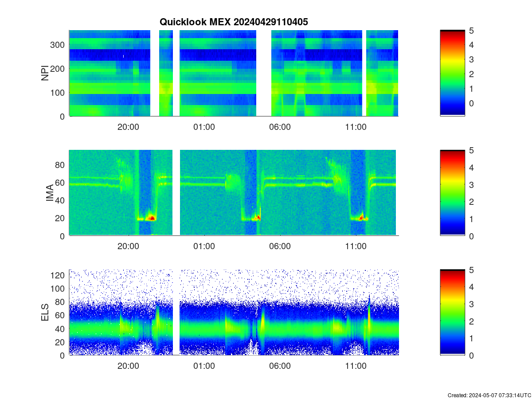Click the ELS panel's 11:00 time label
This screenshot has height=399, width=532.
click(x=356, y=366)
